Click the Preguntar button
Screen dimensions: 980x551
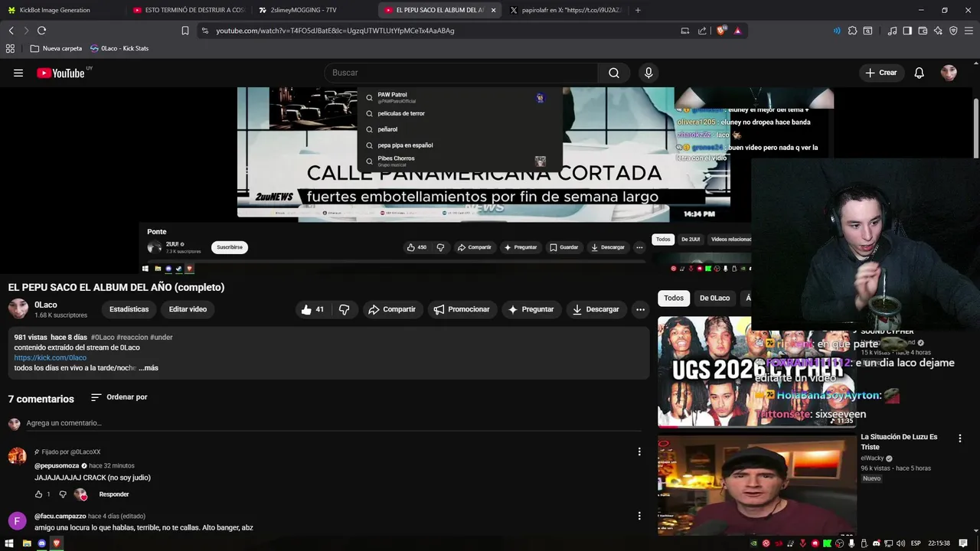click(x=531, y=309)
